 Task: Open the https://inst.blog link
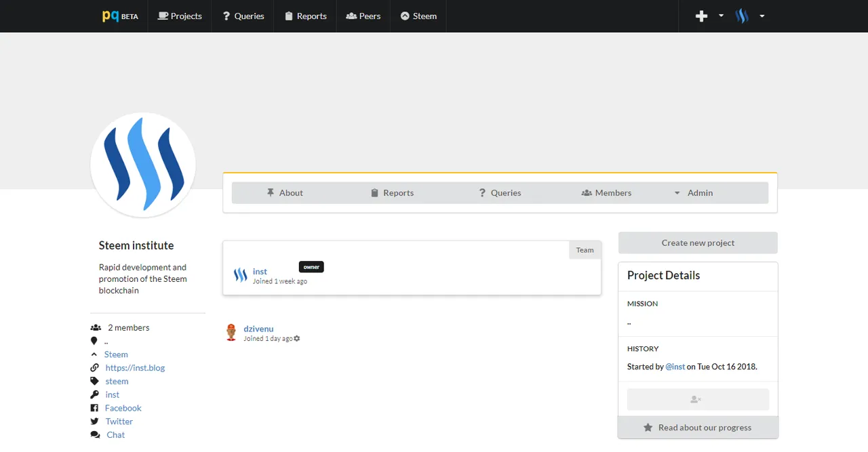click(135, 368)
